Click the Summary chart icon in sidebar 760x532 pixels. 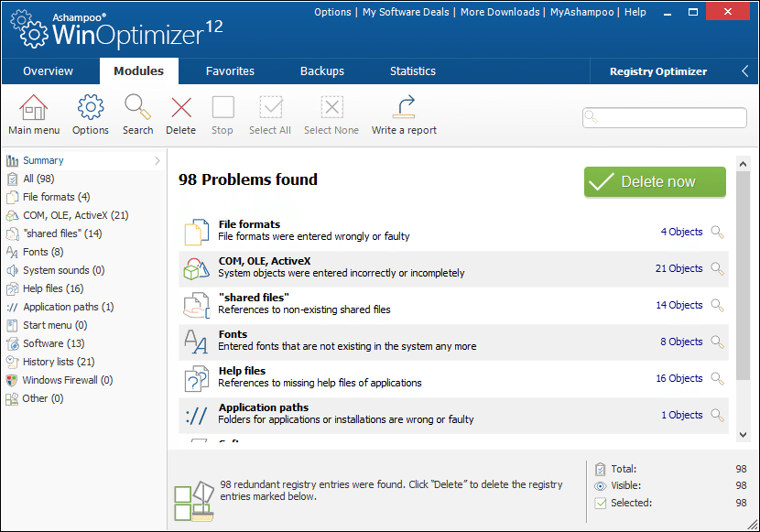point(12,160)
